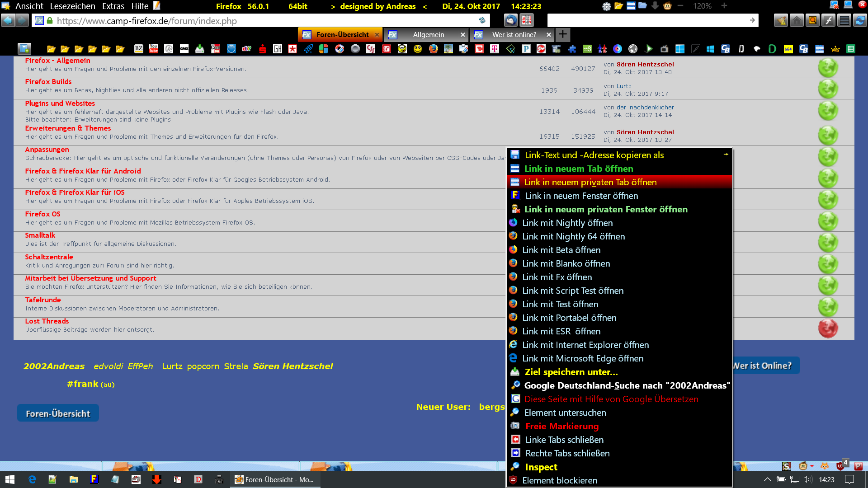
Task: Click the Firefox logo bookmark icon
Action: tap(433, 49)
